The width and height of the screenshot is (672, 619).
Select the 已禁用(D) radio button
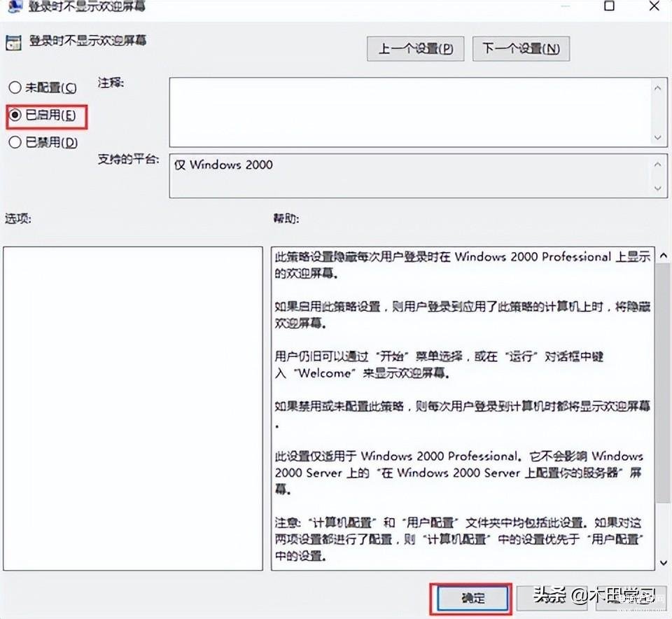pos(43,142)
